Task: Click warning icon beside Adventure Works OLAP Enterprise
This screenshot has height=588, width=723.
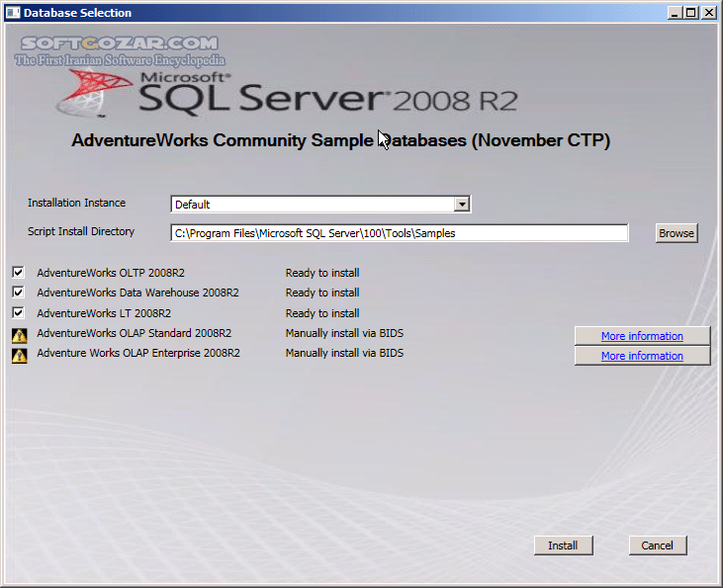Action: tap(19, 356)
